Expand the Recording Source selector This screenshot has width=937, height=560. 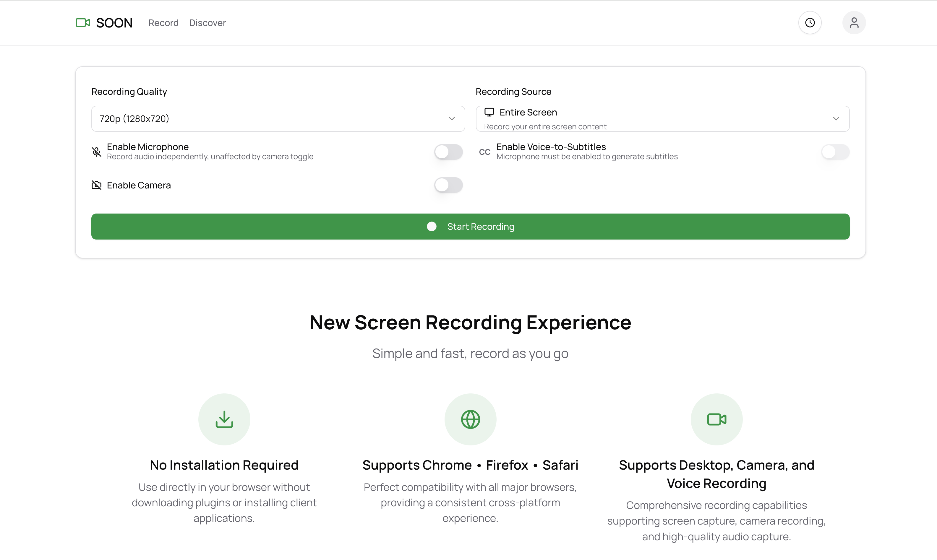coord(836,118)
